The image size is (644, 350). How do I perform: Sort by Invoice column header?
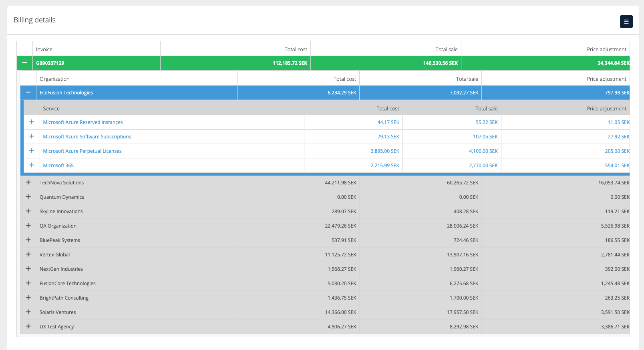point(44,50)
